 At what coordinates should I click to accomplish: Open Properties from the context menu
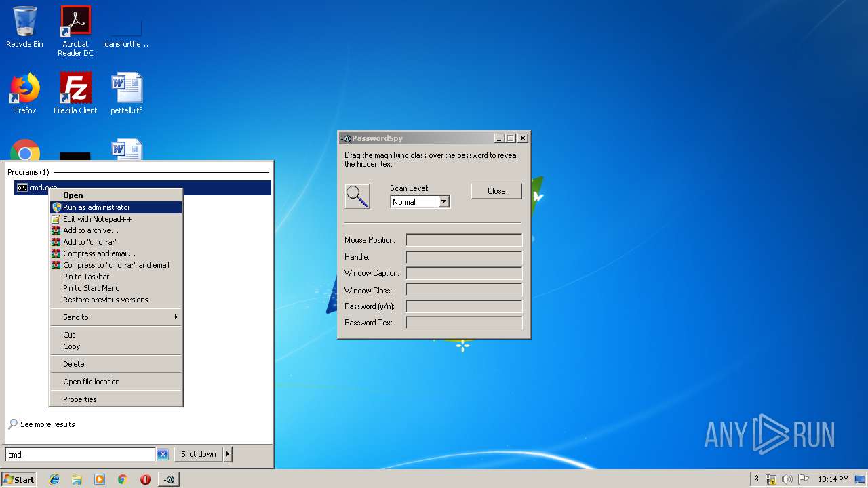pos(116,399)
